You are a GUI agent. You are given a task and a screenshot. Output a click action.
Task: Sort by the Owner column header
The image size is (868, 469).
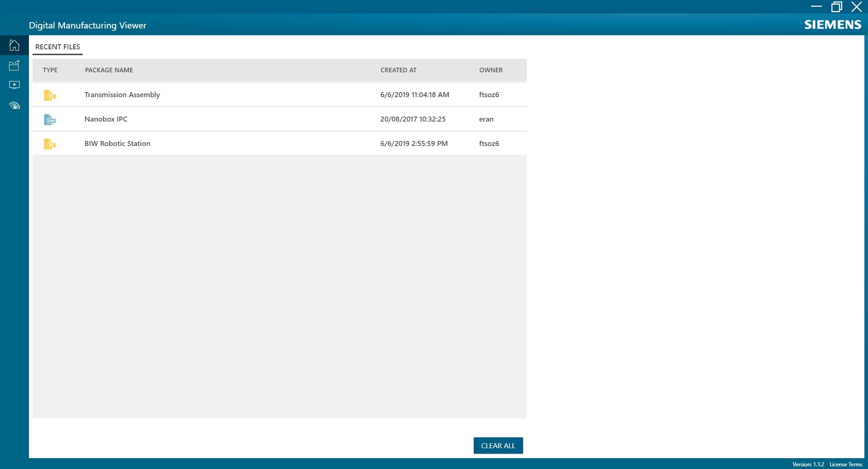coord(491,70)
